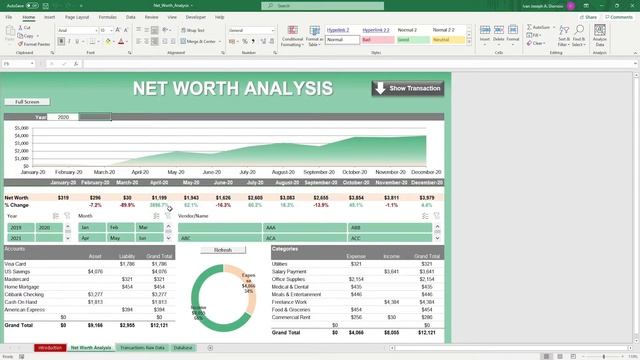Open the Transactions Raw Data sheet tab
The height and width of the screenshot is (360, 640).
click(142, 348)
